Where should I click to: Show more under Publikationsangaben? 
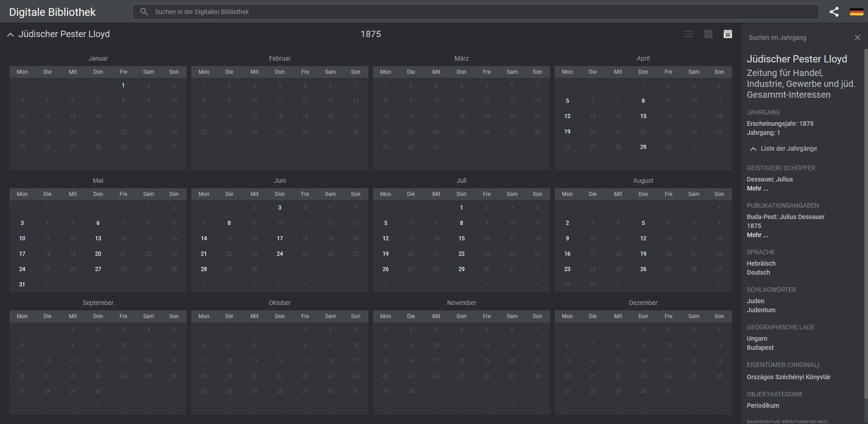point(757,235)
